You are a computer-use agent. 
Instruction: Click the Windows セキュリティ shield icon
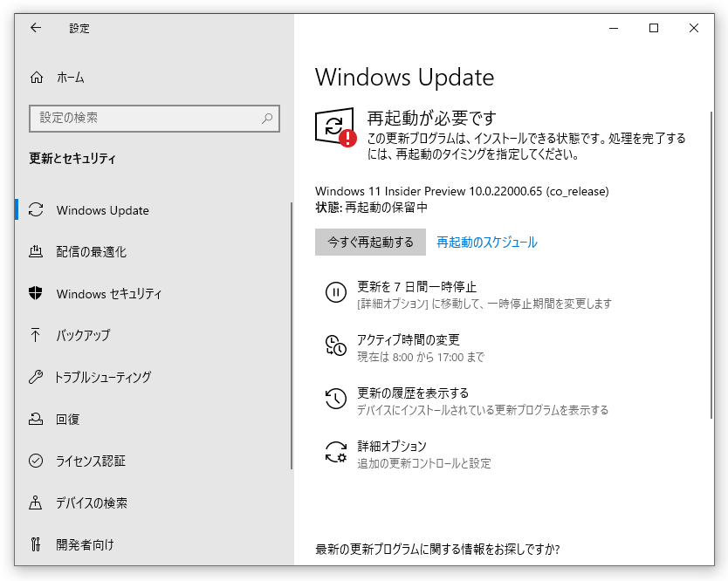pyautogui.click(x=35, y=293)
